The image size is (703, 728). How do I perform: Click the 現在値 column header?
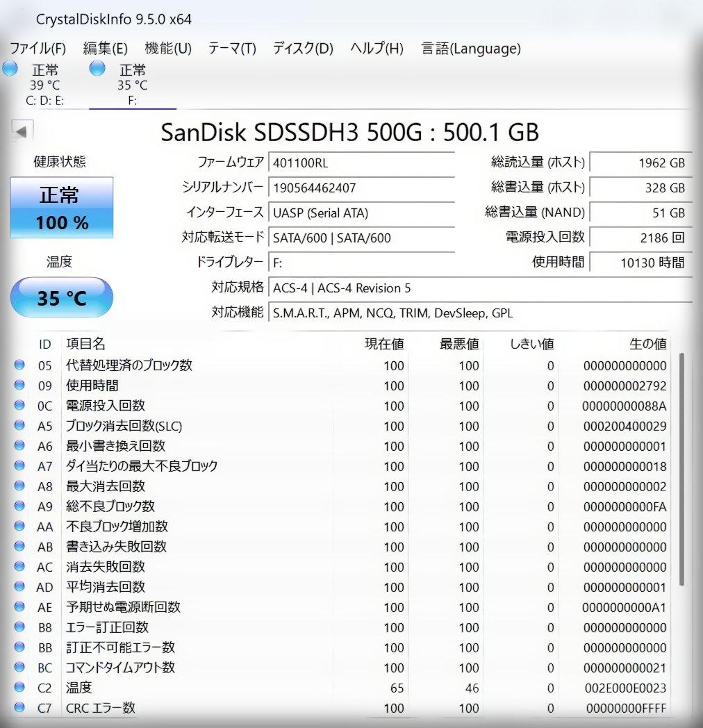384,344
